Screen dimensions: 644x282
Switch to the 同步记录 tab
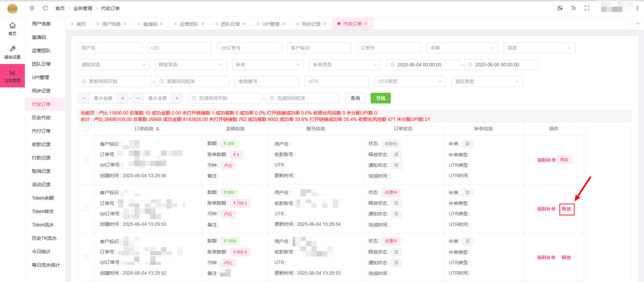[311, 24]
